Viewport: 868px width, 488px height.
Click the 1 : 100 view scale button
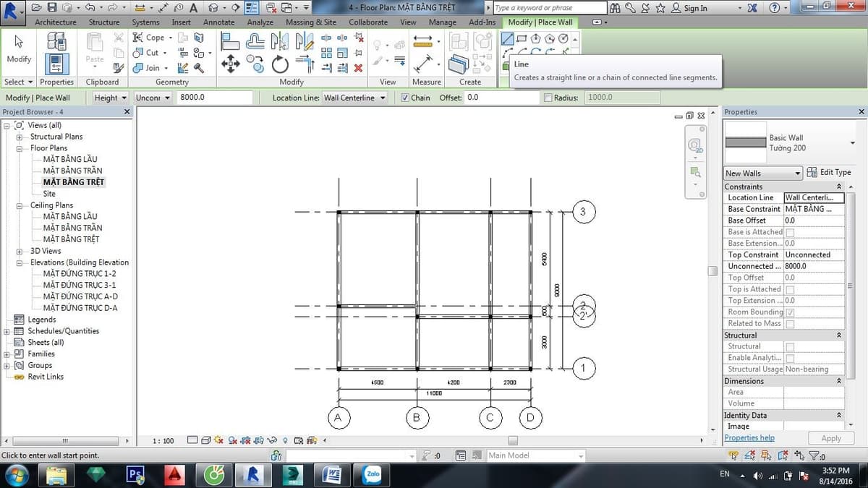(163, 440)
